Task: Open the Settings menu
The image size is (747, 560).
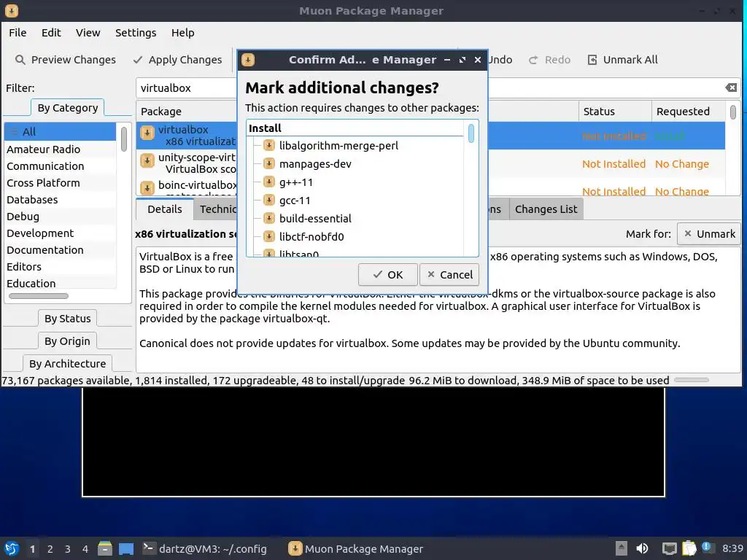Action: (x=136, y=33)
